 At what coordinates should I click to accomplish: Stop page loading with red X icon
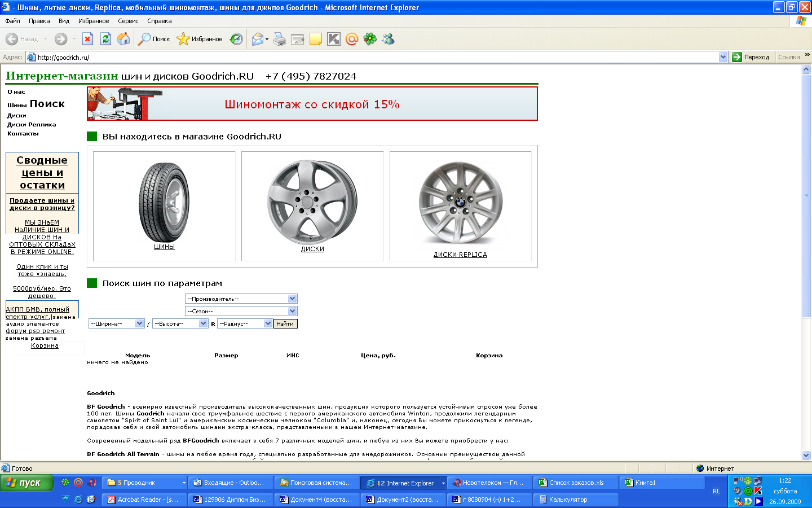pos(87,39)
